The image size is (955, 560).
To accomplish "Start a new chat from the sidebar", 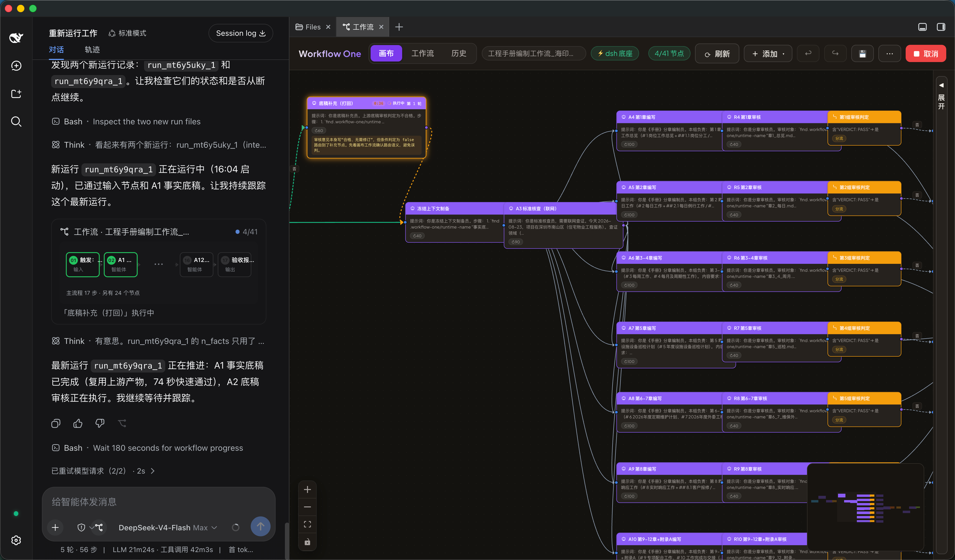I will click(16, 65).
